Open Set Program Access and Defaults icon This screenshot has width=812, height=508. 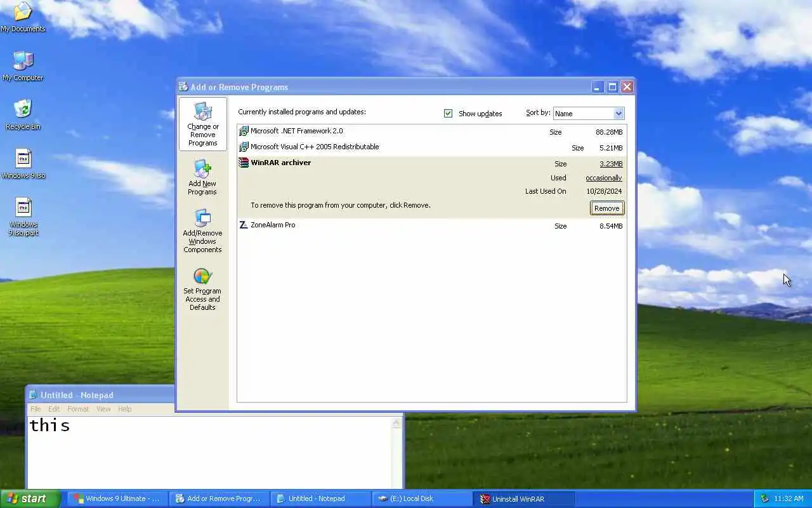click(x=202, y=276)
